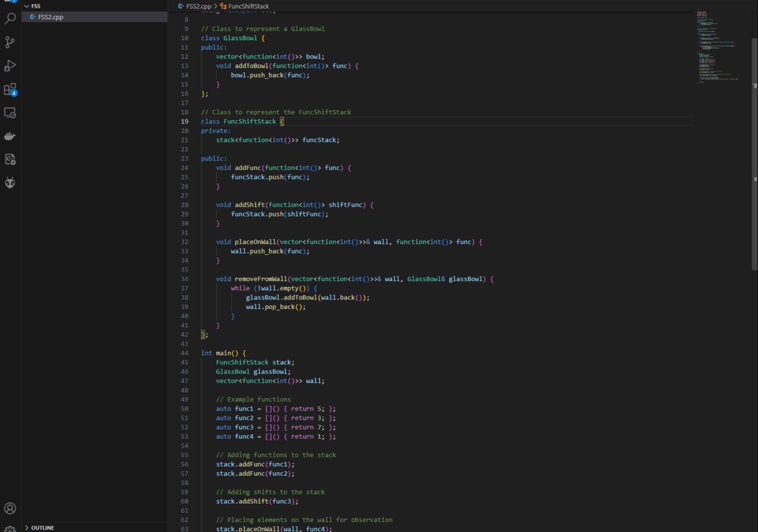Expand the OUTLINE section

[x=41, y=528]
